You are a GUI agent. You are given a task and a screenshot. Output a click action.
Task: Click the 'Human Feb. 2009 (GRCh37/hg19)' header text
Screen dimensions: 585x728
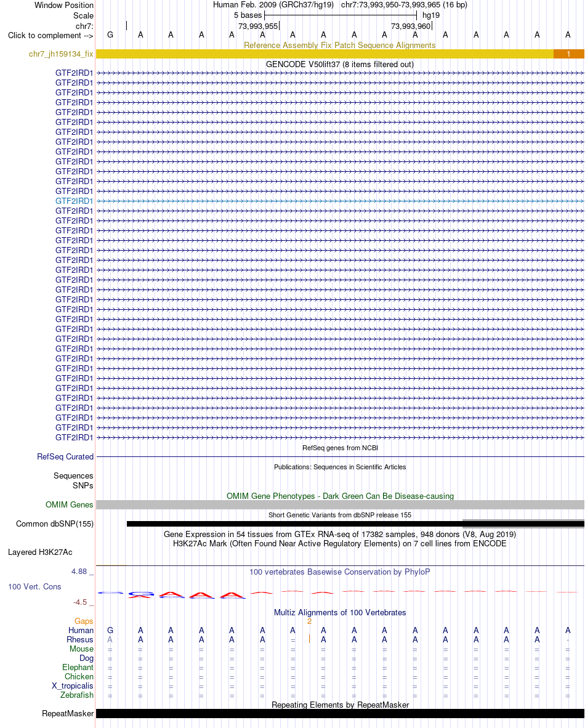(x=273, y=5)
